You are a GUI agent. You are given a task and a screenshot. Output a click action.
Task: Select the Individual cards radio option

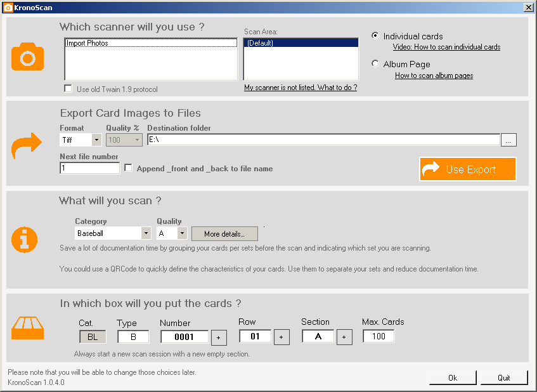coord(375,36)
